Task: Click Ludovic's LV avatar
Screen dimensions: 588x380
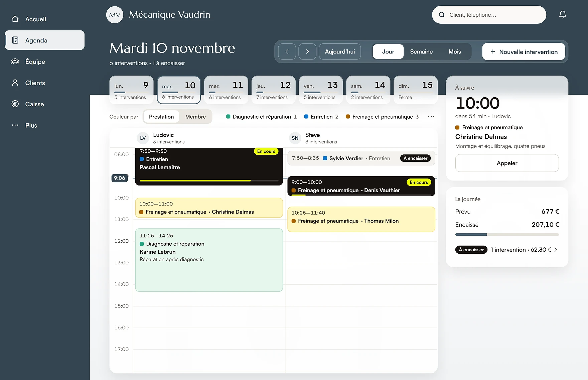Action: (143, 138)
